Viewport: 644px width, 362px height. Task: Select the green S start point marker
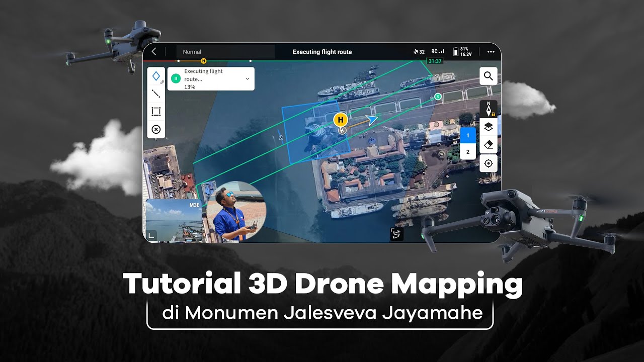[x=438, y=96]
